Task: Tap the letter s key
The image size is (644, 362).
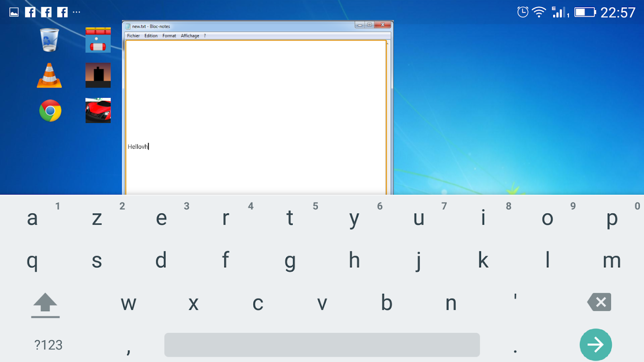Action: [96, 261]
